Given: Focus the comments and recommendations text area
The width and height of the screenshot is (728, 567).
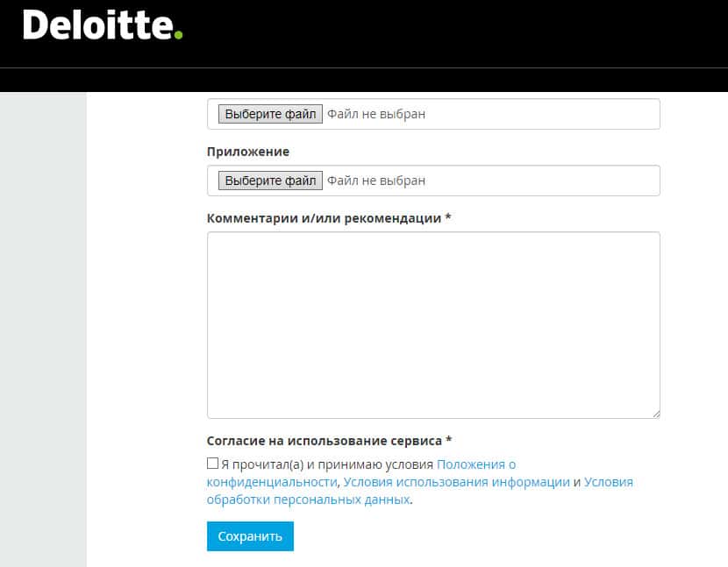Looking at the screenshot, I should click(x=433, y=324).
